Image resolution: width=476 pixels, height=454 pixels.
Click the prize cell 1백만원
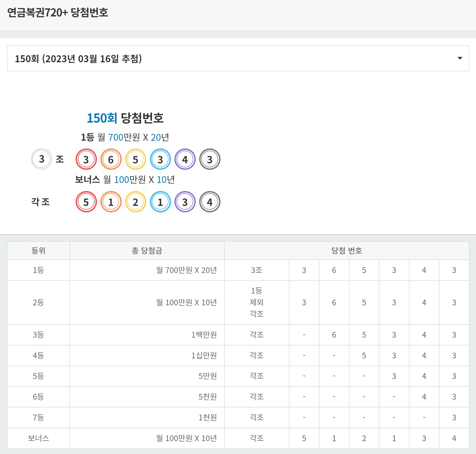pos(147,335)
